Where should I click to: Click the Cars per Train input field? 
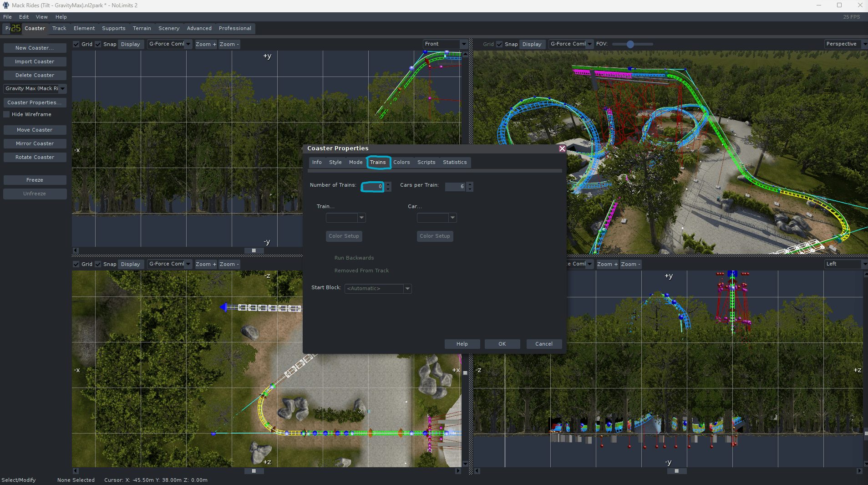pos(455,187)
